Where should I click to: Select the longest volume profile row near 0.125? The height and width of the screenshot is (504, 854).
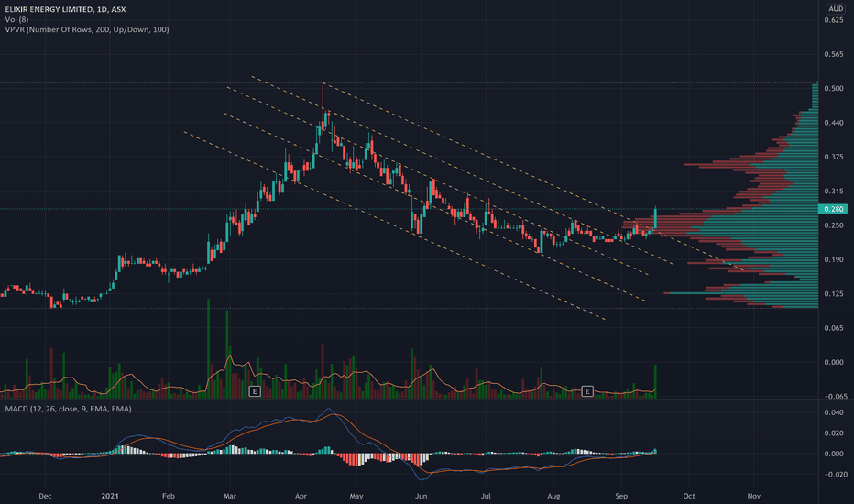(x=740, y=293)
